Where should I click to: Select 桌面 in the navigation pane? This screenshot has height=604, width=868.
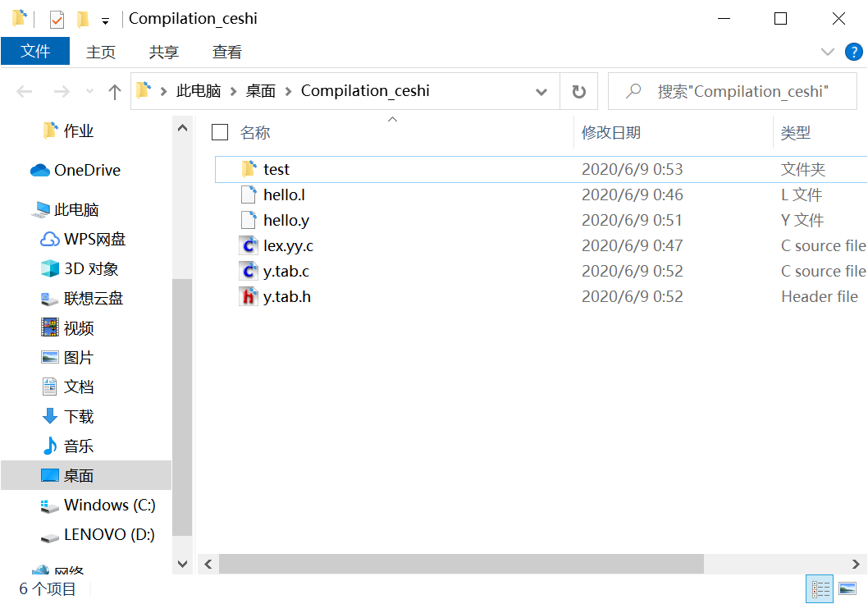[86, 475]
